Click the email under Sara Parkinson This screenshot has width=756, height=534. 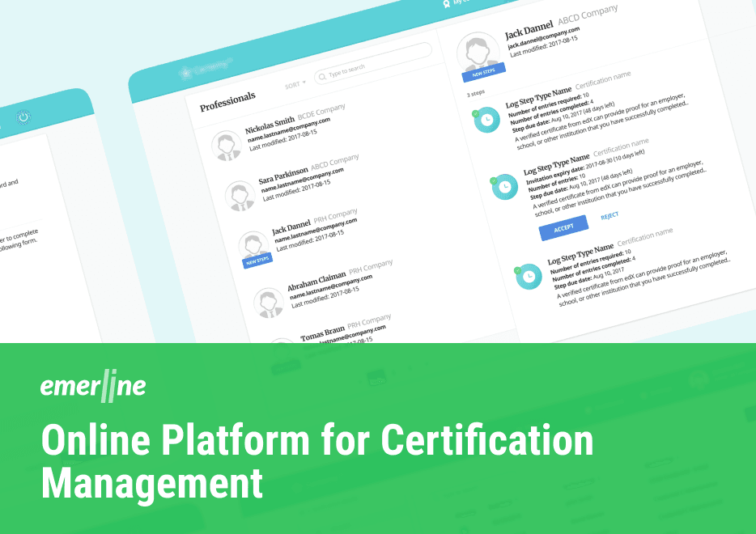pyautogui.click(x=302, y=180)
